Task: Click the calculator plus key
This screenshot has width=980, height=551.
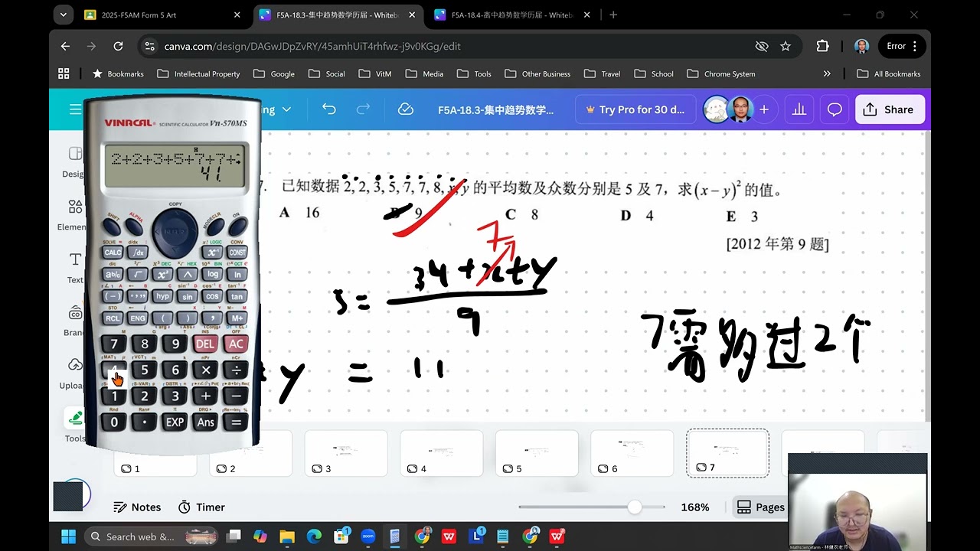Action: coord(205,396)
